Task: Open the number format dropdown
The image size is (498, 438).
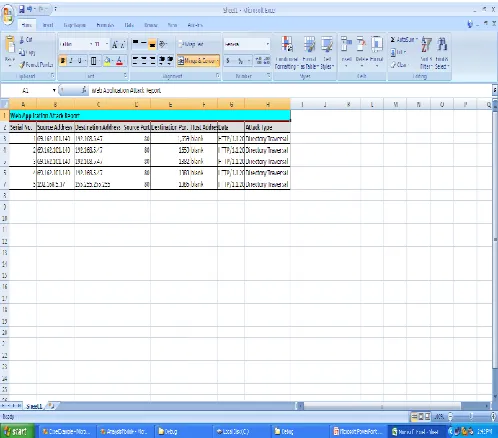Action: [x=267, y=44]
